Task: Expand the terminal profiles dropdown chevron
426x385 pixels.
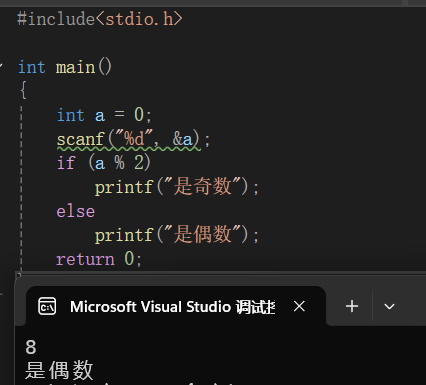Action: 389,306
